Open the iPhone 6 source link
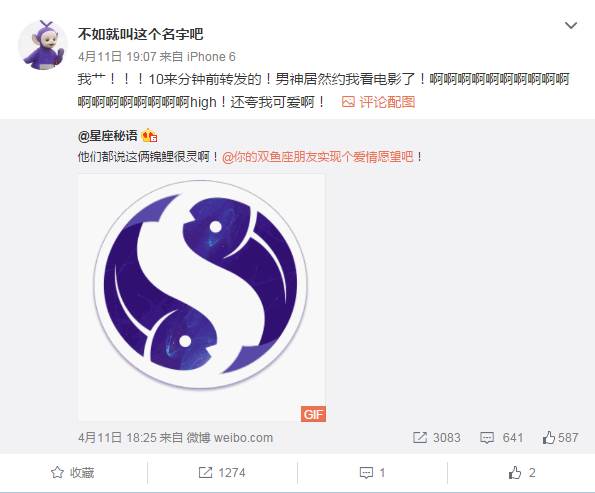Viewport: 595px width, 493px height. [211, 57]
